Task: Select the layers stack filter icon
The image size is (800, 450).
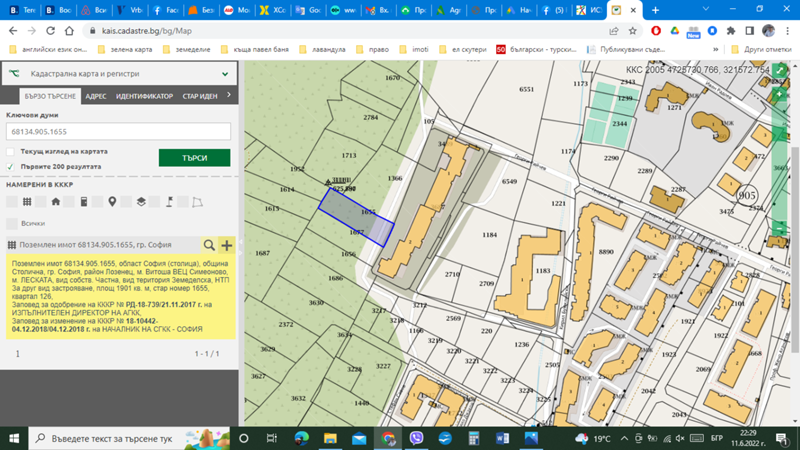Action: click(x=141, y=202)
